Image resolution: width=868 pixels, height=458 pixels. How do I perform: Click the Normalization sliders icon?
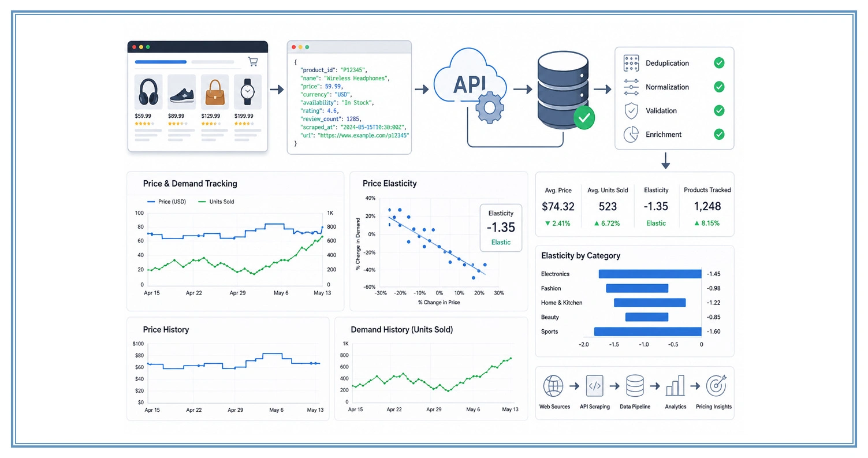tap(631, 87)
